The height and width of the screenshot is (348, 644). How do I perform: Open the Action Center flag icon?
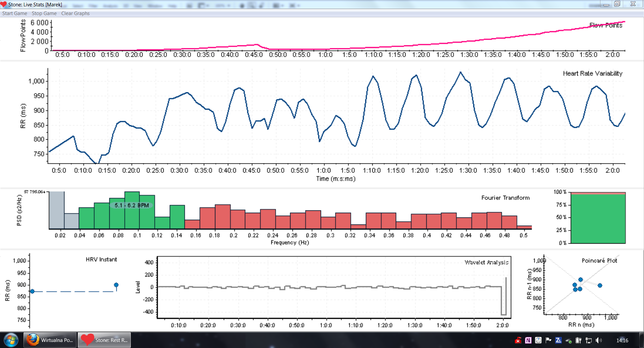(x=548, y=340)
